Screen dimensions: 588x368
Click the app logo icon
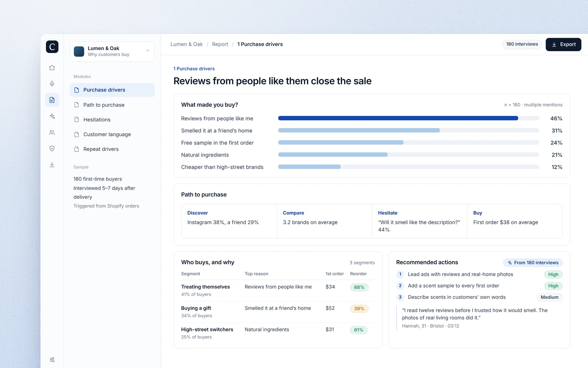[x=52, y=47]
